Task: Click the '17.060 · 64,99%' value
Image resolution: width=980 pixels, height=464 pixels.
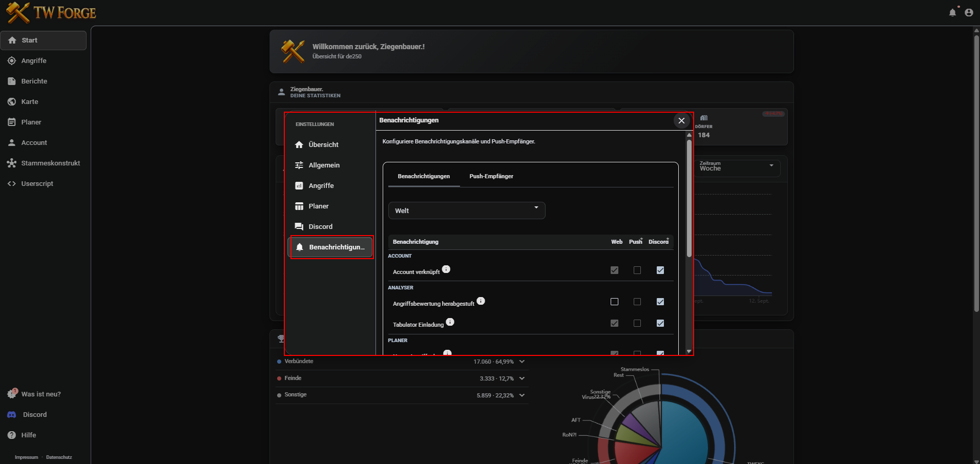Action: click(494, 362)
